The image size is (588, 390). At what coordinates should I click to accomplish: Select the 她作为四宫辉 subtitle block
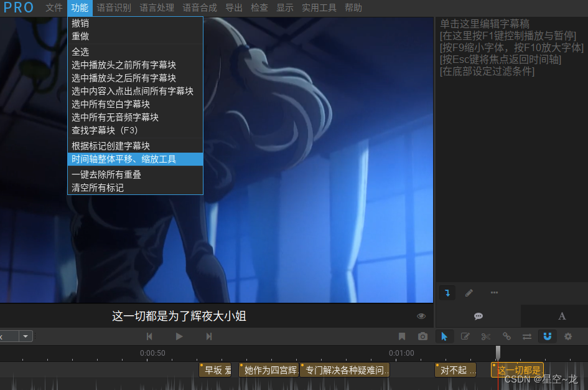coord(269,370)
